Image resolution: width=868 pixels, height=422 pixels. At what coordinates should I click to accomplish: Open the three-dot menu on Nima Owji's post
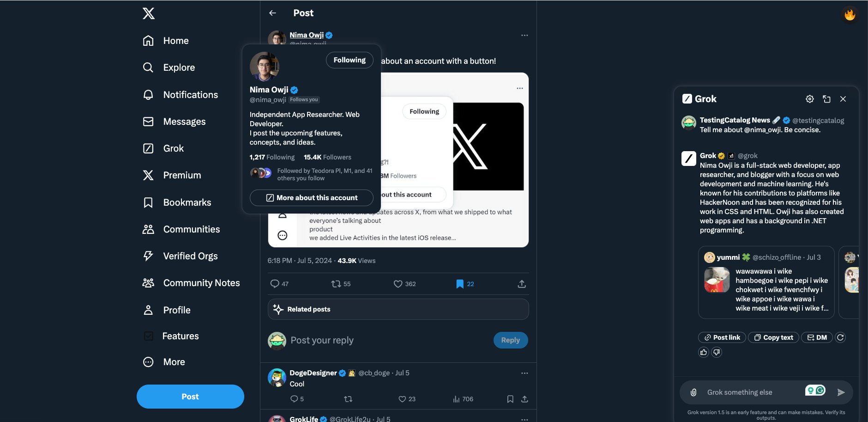[x=524, y=35]
